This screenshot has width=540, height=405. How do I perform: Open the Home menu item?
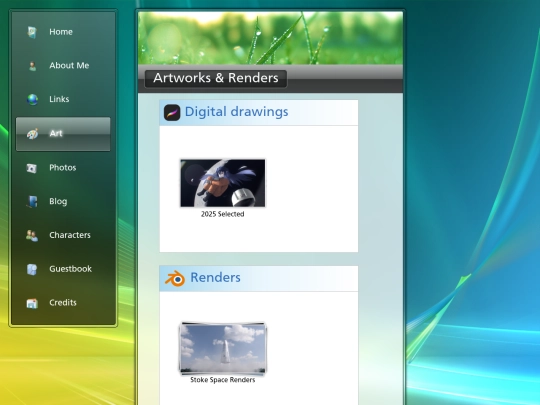(x=63, y=32)
